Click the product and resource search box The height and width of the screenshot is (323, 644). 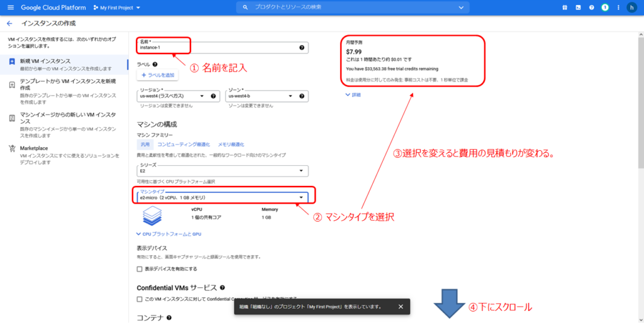point(352,8)
